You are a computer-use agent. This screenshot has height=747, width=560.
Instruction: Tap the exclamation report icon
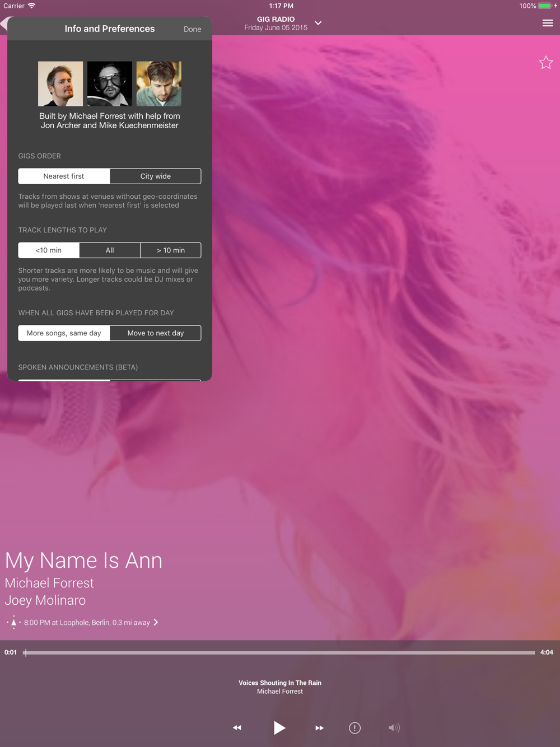coord(354,727)
